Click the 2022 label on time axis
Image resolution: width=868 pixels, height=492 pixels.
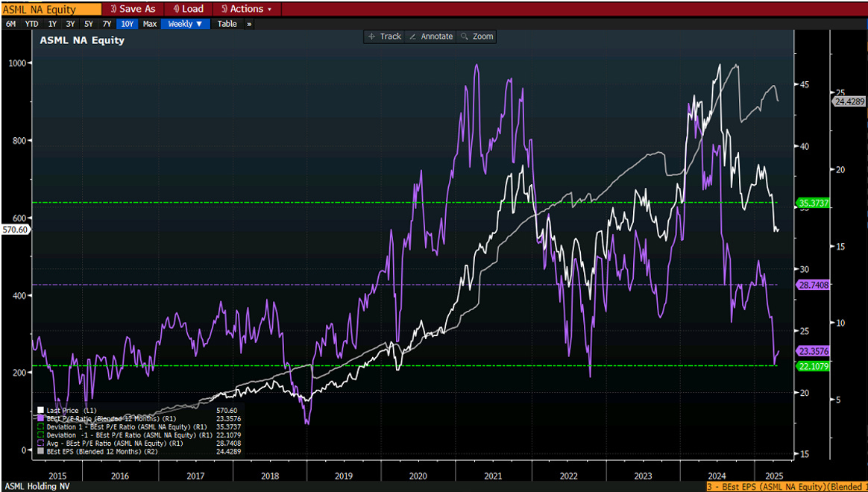coord(567,476)
